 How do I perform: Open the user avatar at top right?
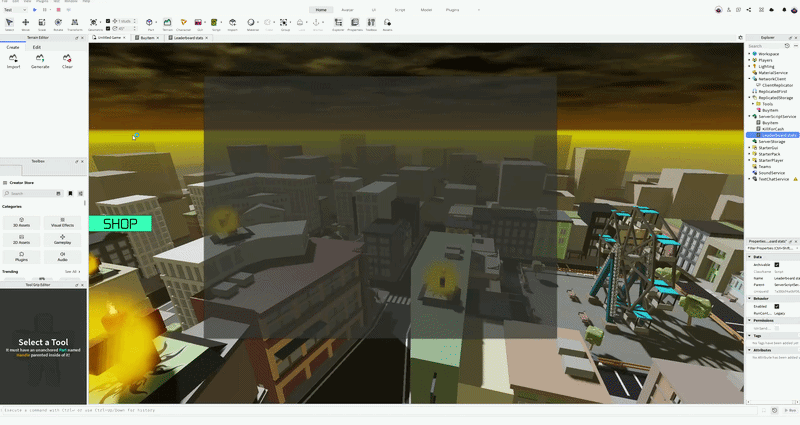tap(794, 10)
